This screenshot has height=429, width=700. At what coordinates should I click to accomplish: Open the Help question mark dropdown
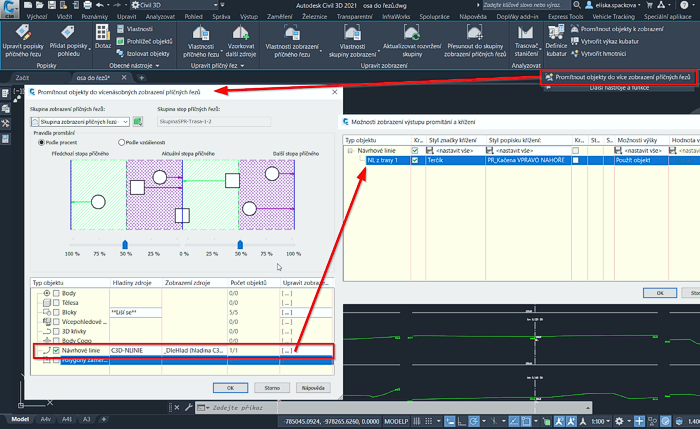click(686, 5)
